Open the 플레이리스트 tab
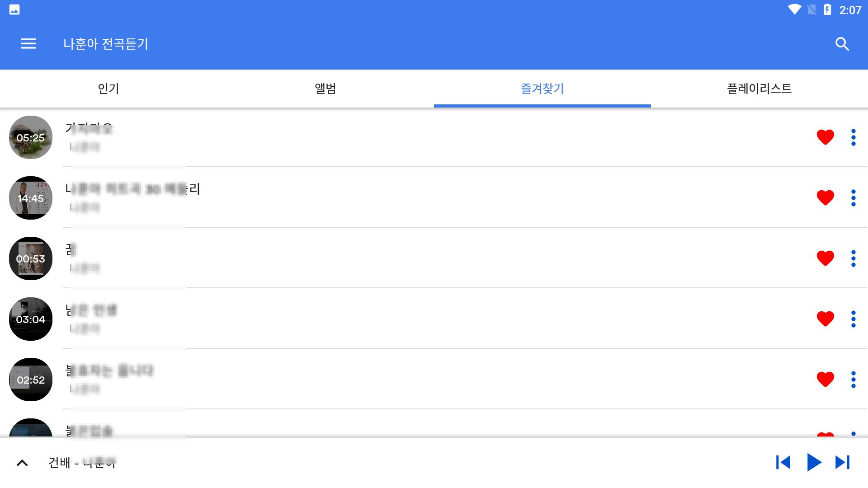 (759, 89)
